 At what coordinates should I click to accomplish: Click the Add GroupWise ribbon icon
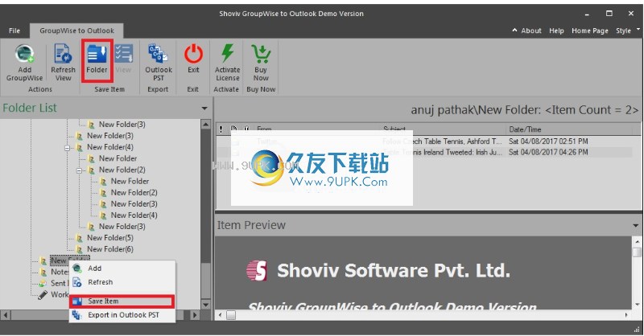click(24, 54)
